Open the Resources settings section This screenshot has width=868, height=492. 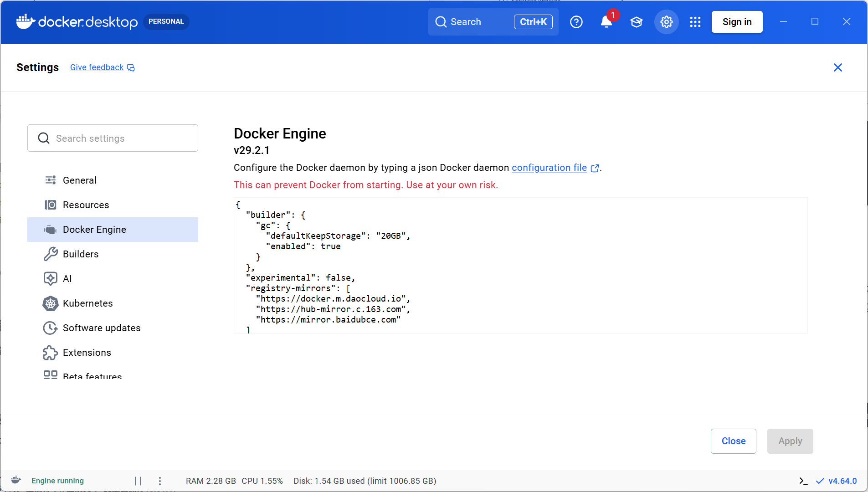[x=113, y=205]
